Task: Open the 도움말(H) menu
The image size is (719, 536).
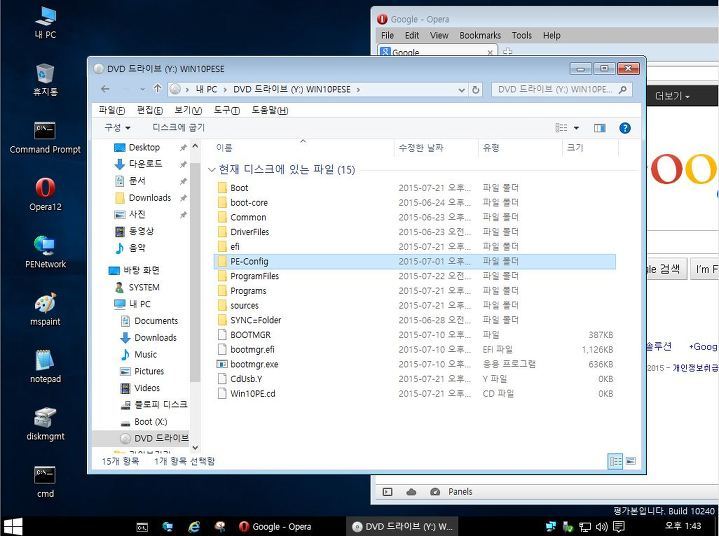Action: 270,110
